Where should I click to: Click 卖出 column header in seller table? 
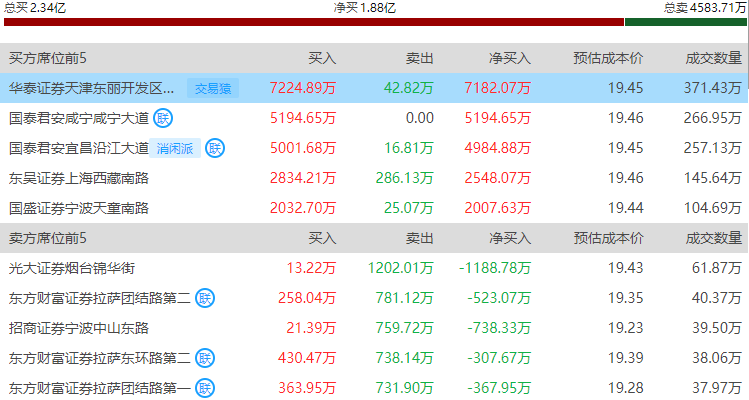pos(419,238)
